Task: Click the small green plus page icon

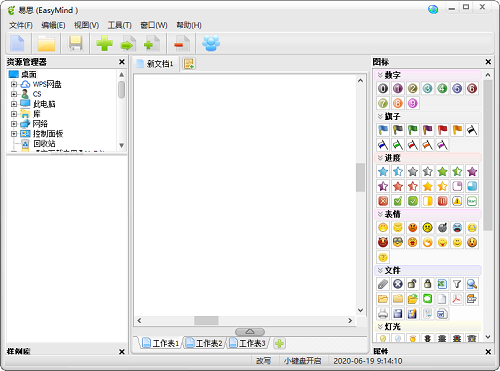Action: point(152,43)
